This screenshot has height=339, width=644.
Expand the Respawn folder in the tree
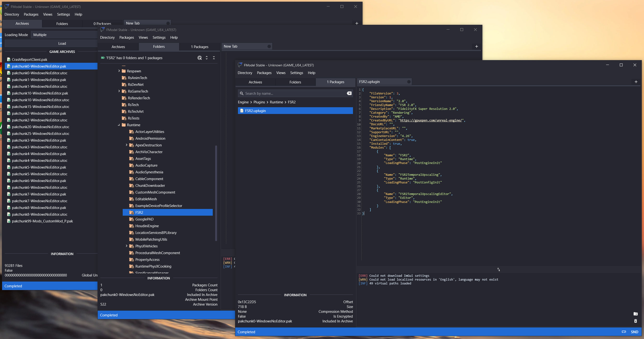119,71
